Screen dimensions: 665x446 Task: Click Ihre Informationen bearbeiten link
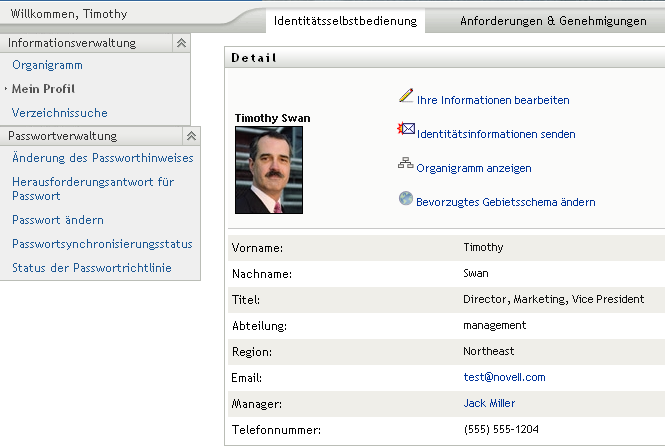click(493, 100)
